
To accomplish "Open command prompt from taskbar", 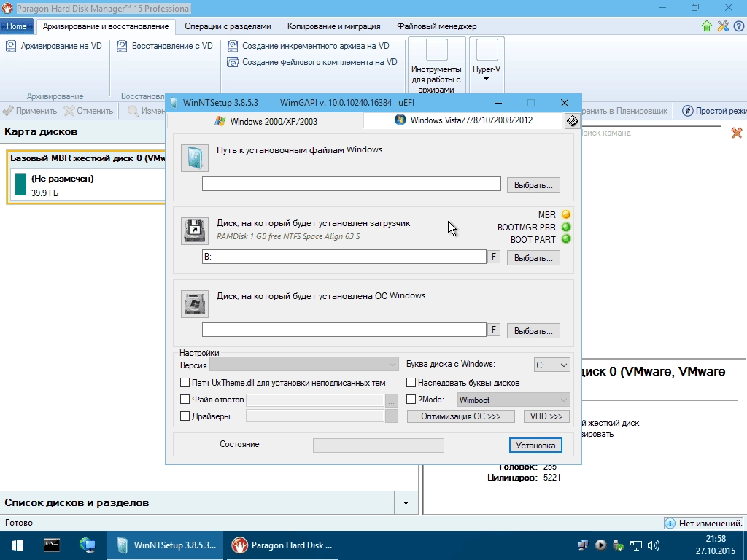I will [x=52, y=545].
